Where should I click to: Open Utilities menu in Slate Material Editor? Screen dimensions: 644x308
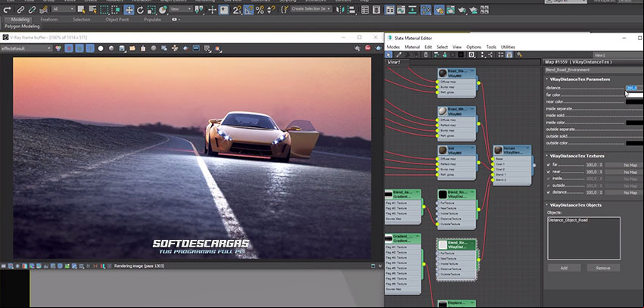(x=508, y=47)
